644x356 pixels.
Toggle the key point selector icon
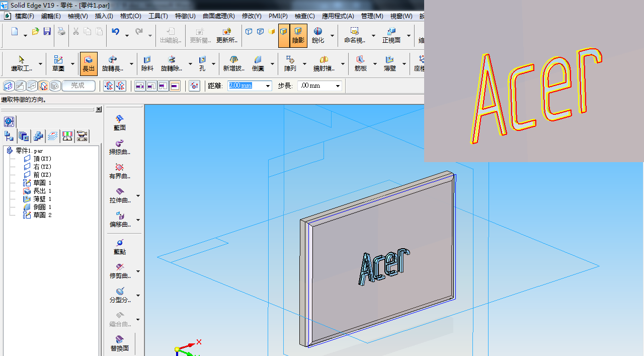[194, 86]
